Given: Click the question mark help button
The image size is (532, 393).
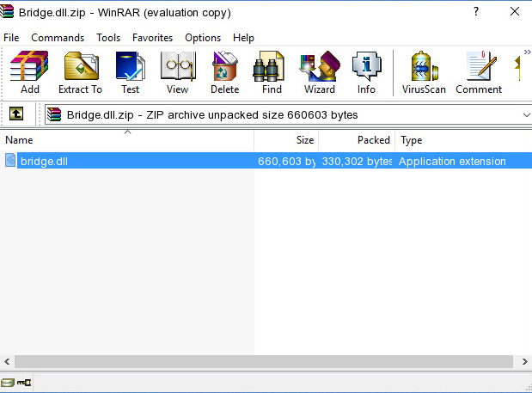Looking at the screenshot, I should [476, 11].
